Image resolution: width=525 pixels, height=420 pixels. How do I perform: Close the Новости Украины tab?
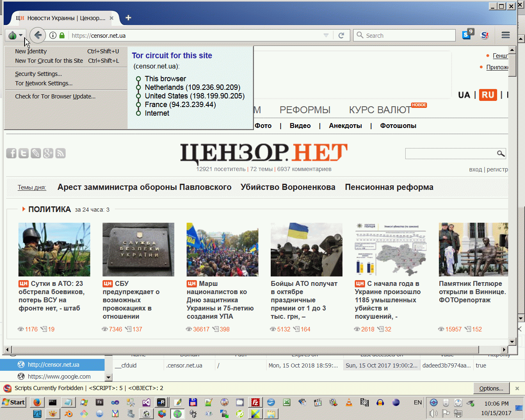pos(112,18)
